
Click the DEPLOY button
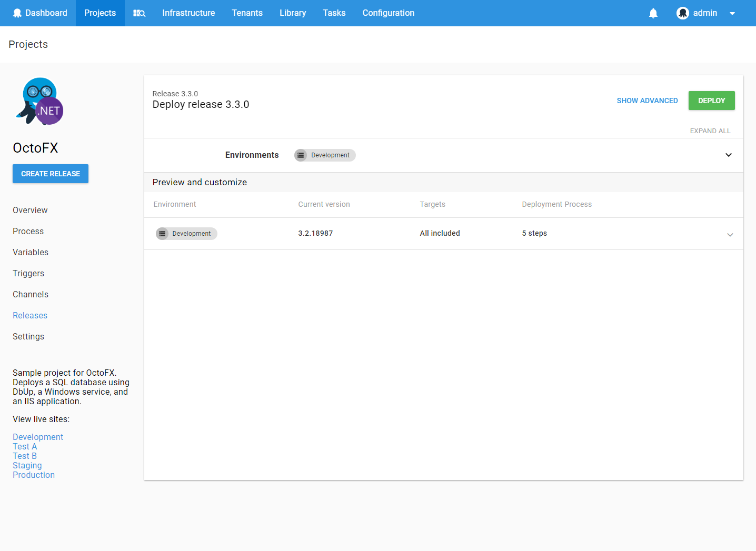711,101
